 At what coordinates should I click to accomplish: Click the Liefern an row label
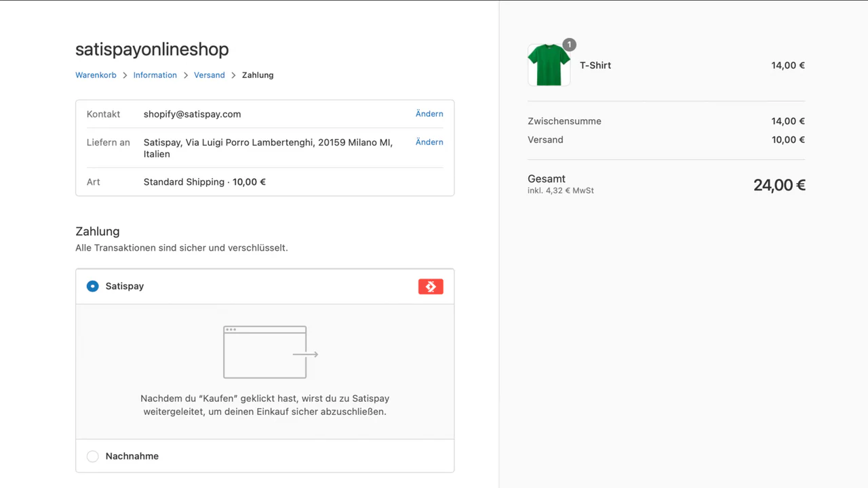coord(108,142)
